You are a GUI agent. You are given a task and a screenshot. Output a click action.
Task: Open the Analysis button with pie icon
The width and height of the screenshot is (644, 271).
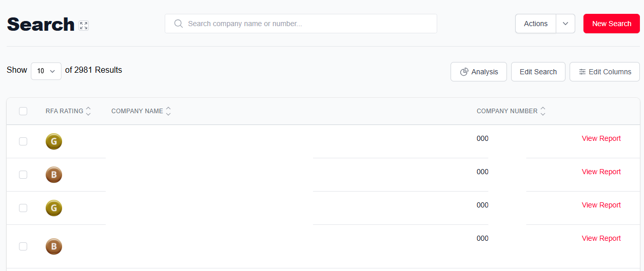(479, 72)
